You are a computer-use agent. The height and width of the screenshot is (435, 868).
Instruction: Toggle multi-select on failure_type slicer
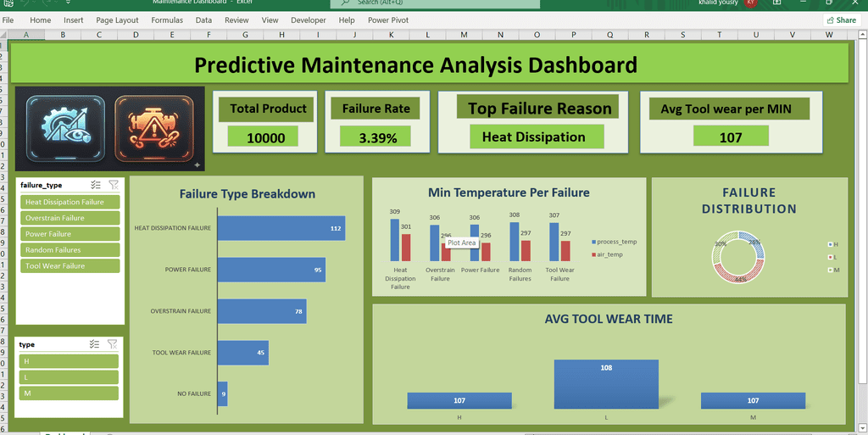tap(95, 186)
